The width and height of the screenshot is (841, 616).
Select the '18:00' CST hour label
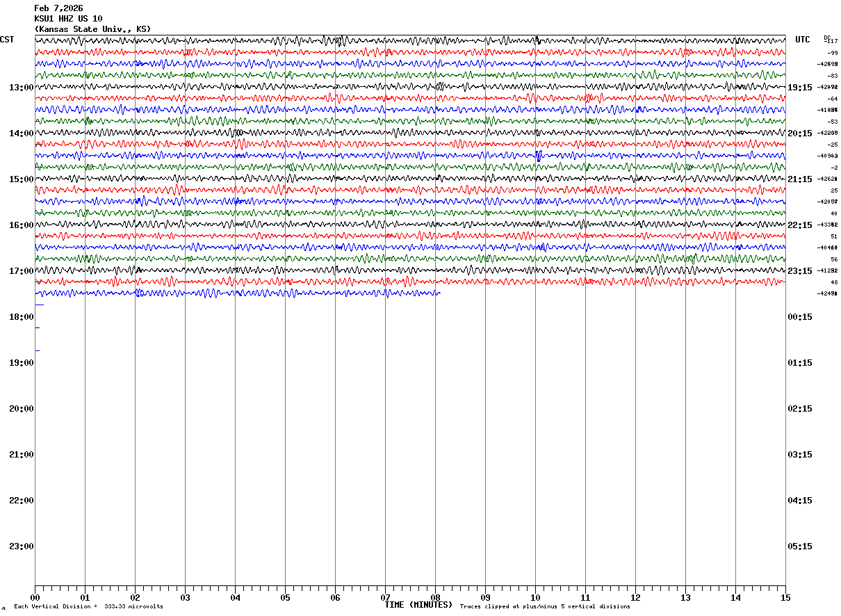tap(22, 317)
